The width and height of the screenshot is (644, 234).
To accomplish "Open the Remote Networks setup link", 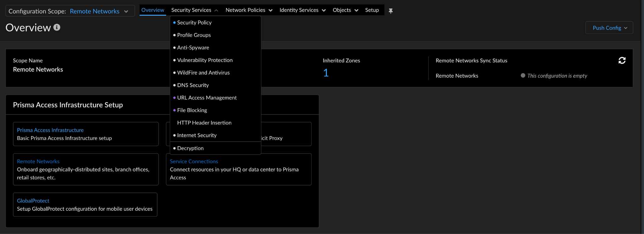I will point(38,161).
